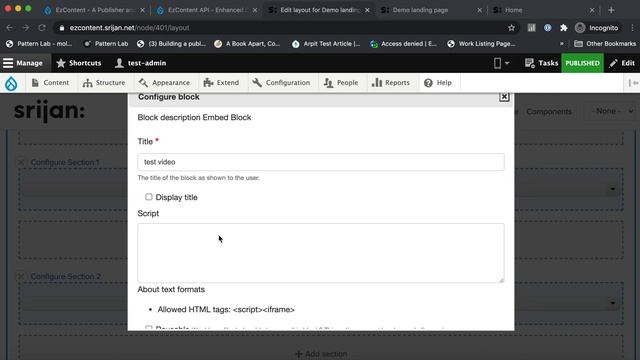Open Shortcuts star menu

click(x=79, y=63)
